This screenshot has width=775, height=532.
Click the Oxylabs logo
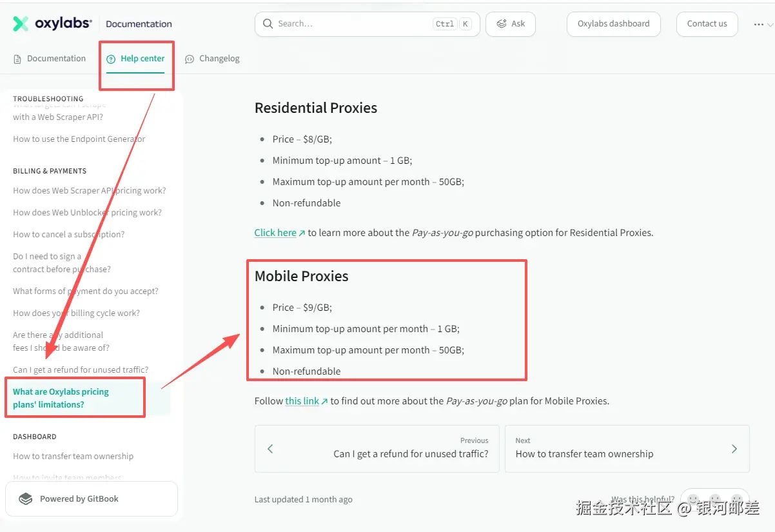click(53, 24)
